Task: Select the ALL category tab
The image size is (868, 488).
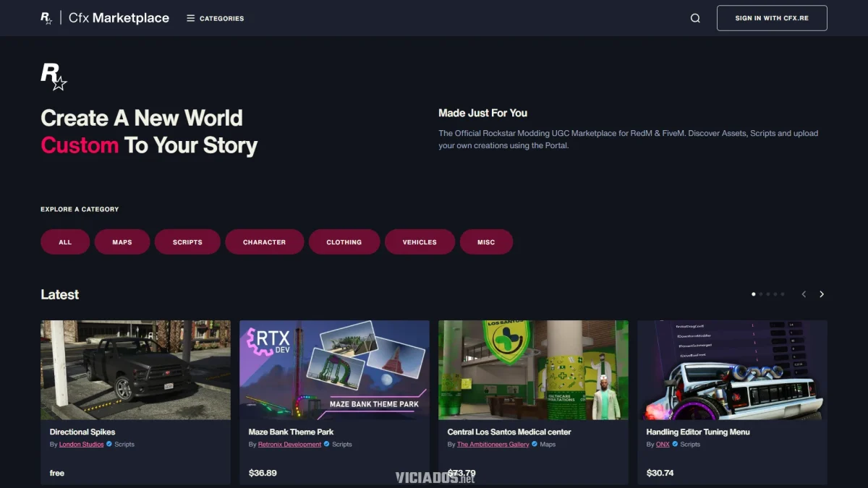Action: (x=65, y=241)
